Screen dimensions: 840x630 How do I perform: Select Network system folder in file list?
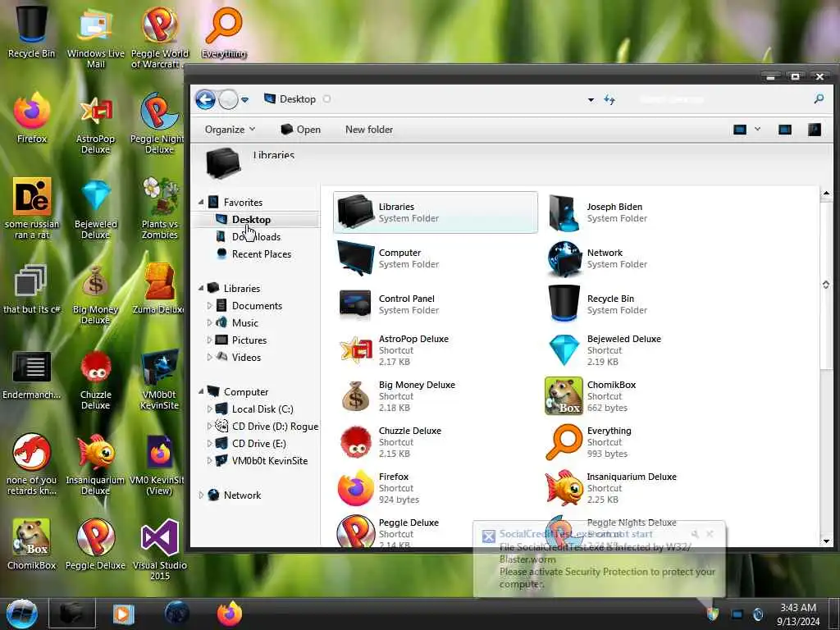(643, 258)
